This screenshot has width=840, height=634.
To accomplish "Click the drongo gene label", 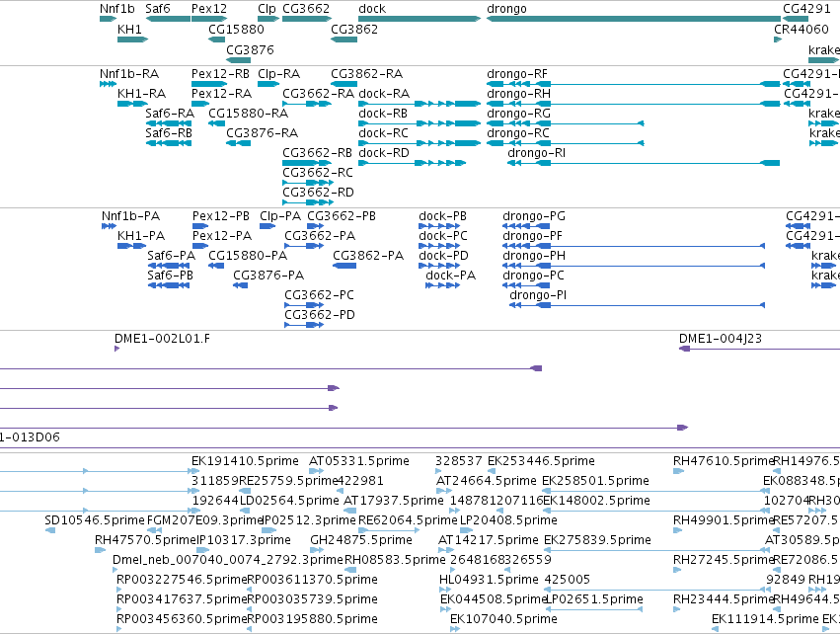I will pyautogui.click(x=506, y=9).
